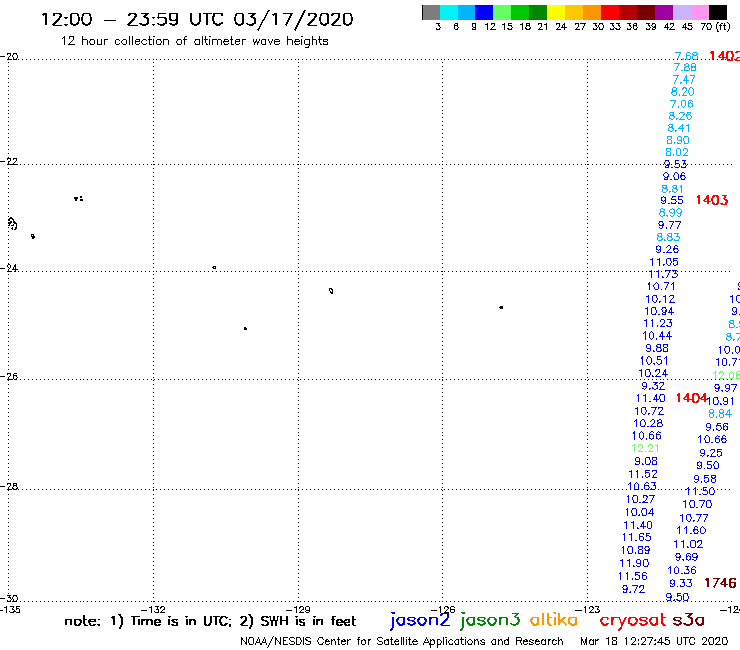Image resolution: width=740 pixels, height=650 pixels.
Task: Select the value '8.20'
Action: tap(682, 92)
